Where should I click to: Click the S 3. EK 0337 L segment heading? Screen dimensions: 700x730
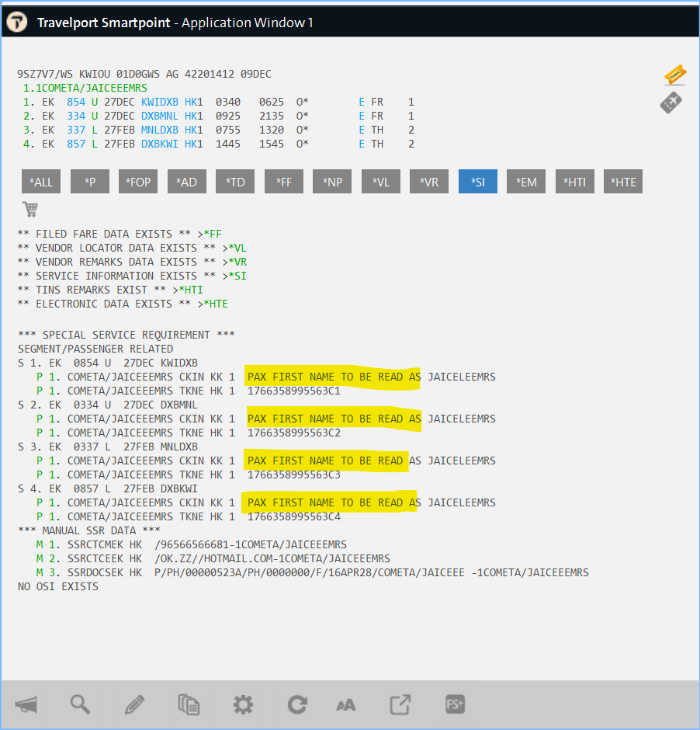click(108, 447)
